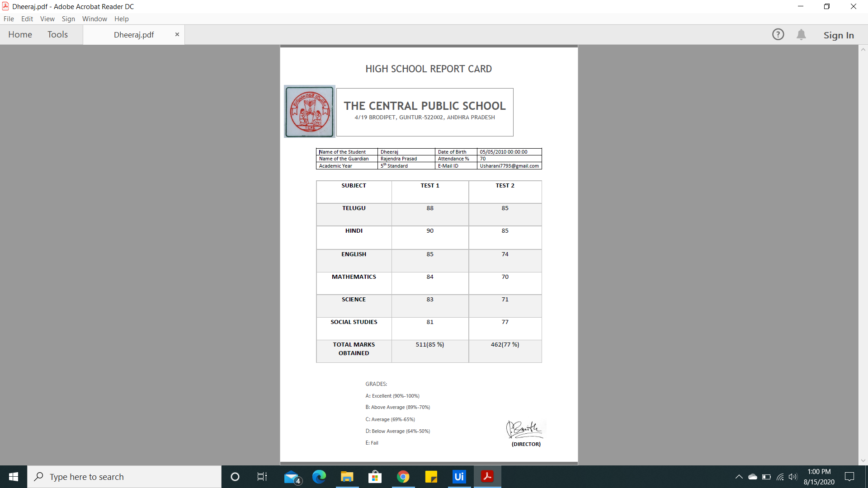The image size is (868, 488).
Task: Switch to the Tools tab
Action: (57, 35)
